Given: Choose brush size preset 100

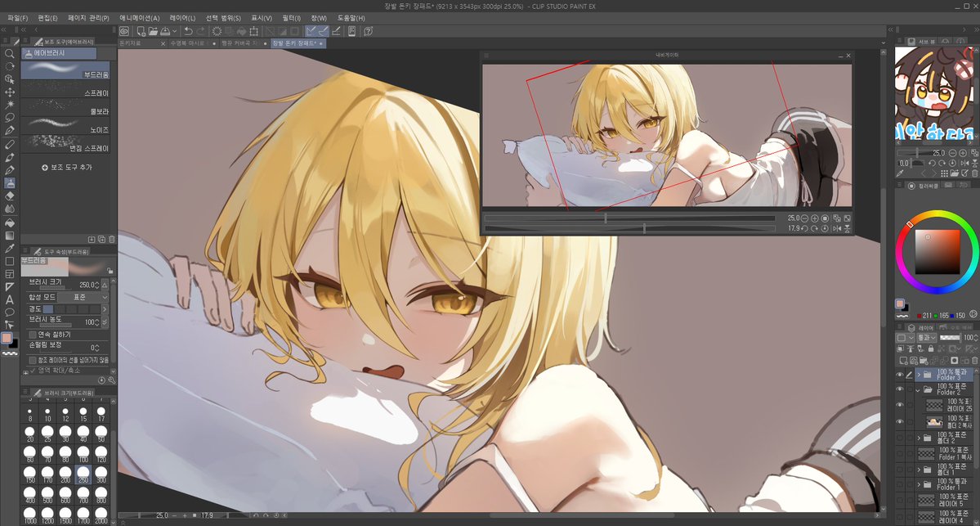Looking at the screenshot, I should click(x=83, y=454).
